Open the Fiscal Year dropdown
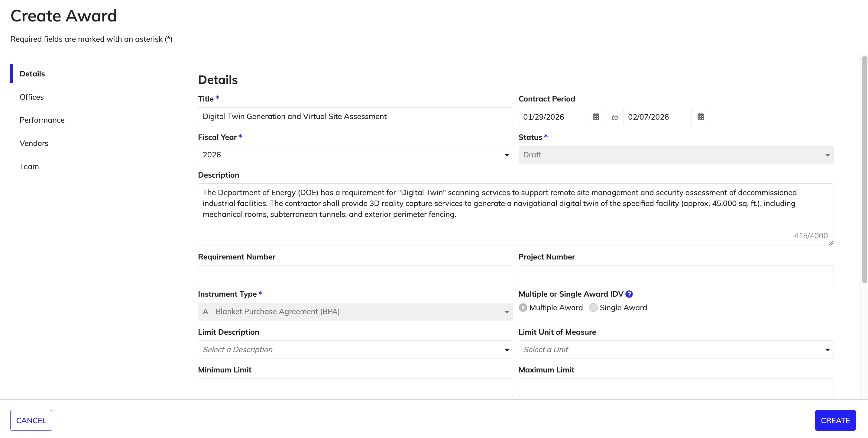 (x=355, y=155)
